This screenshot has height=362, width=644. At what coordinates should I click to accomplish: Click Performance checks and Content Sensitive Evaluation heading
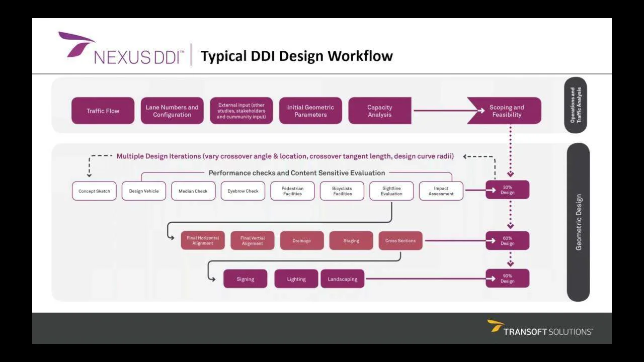tap(297, 173)
